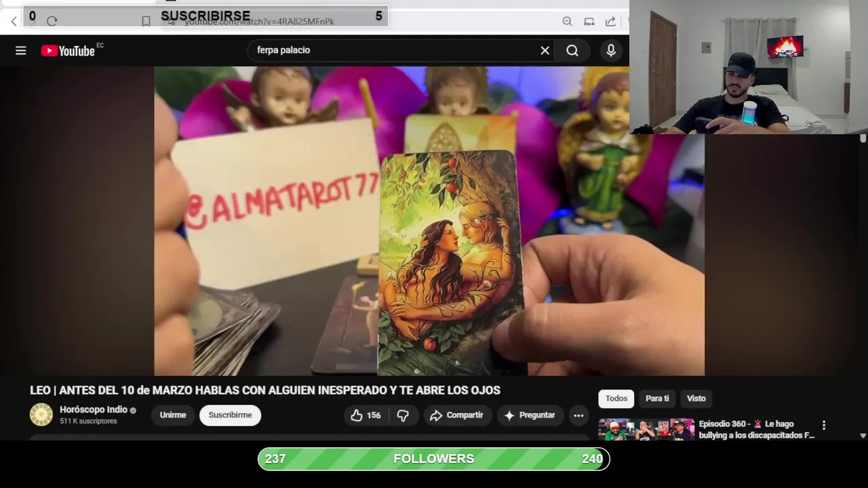Viewport: 868px width, 488px height.
Task: Open more actions three-dot menu
Action: pos(578,415)
